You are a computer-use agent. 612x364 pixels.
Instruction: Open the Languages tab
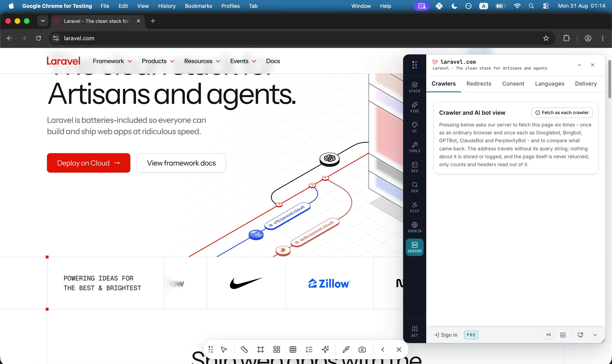click(550, 84)
